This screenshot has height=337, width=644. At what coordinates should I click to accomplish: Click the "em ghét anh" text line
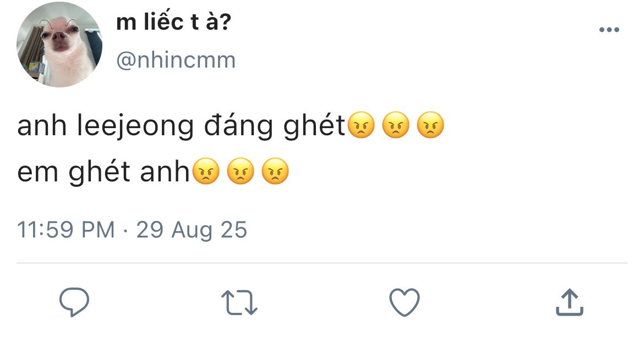[x=103, y=172]
